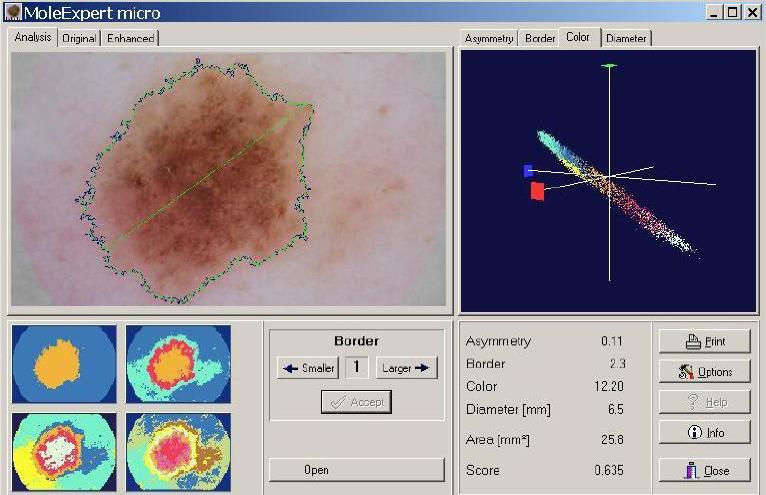Click the red square in color plot
Screen dimensions: 766x495
538,191
